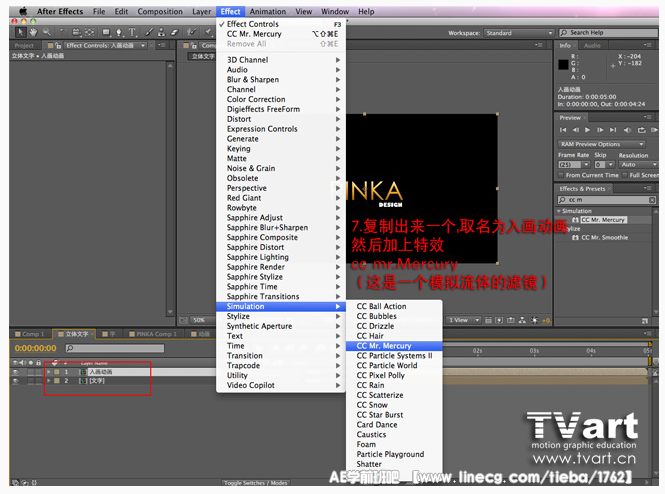Click the current time 0:00:00:00 display
Viewport: 665px width, 494px height.
click(x=35, y=348)
